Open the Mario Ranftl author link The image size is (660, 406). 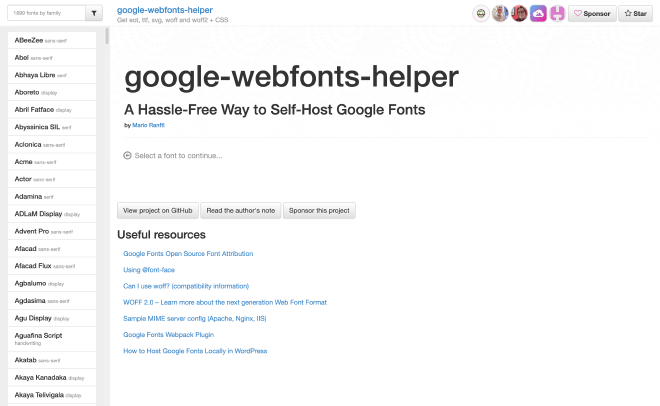click(x=147, y=125)
